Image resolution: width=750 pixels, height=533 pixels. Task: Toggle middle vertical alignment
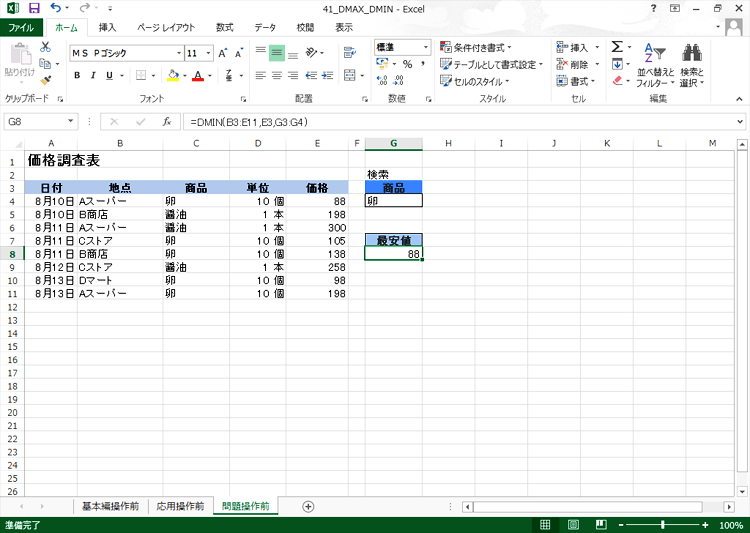pyautogui.click(x=277, y=53)
